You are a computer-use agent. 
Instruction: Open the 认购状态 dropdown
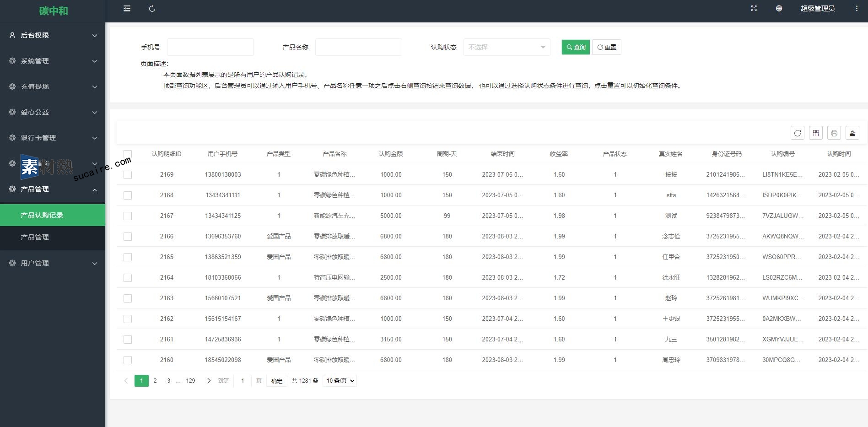pyautogui.click(x=507, y=47)
